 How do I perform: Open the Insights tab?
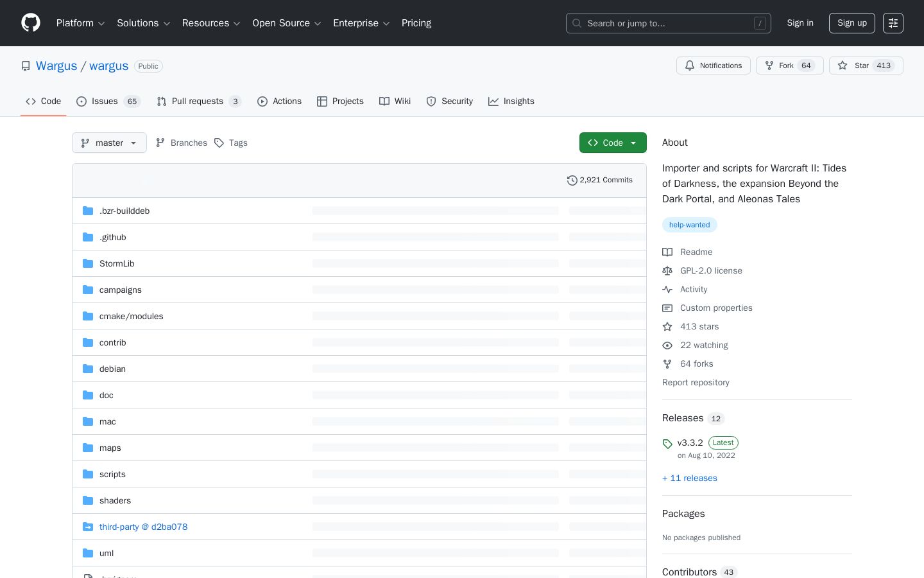coord(511,101)
